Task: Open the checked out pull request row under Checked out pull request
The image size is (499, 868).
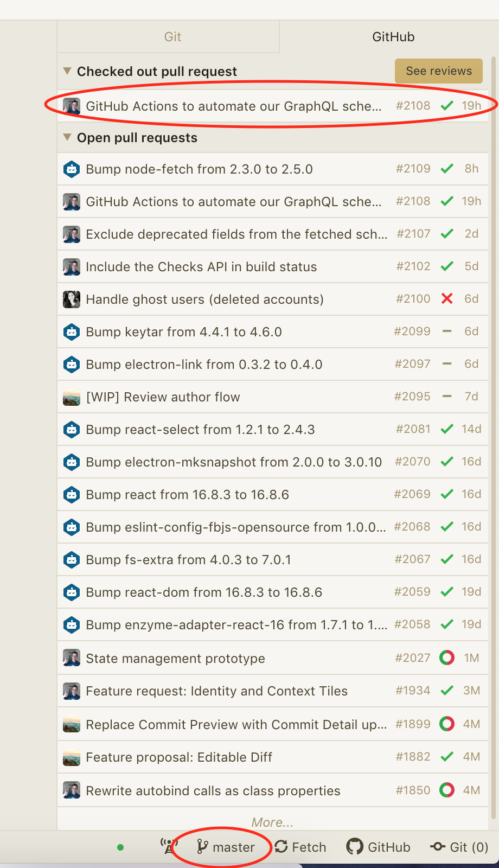Action: click(x=272, y=106)
